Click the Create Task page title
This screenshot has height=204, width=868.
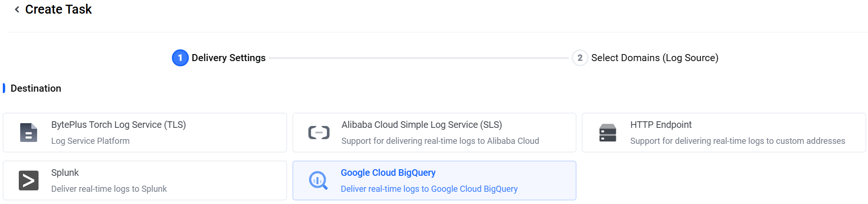click(58, 9)
